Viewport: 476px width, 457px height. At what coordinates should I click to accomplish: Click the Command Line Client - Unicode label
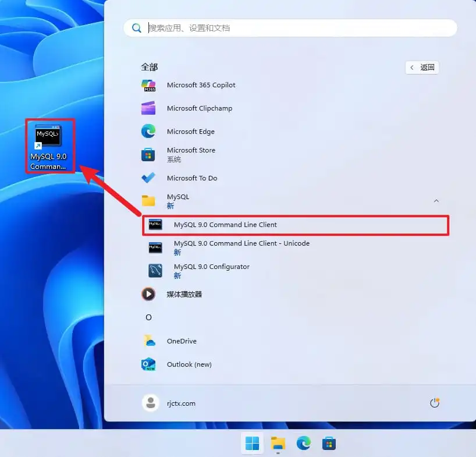click(241, 243)
